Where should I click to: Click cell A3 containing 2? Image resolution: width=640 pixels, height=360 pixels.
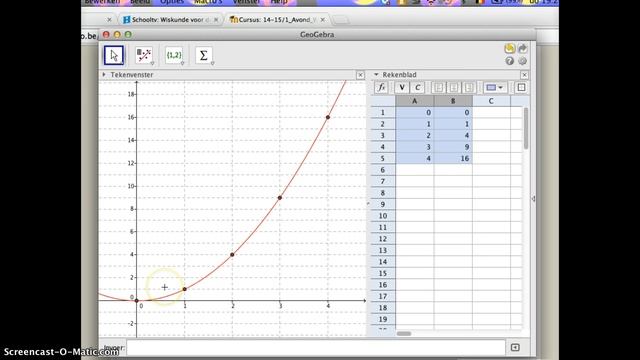(415, 136)
